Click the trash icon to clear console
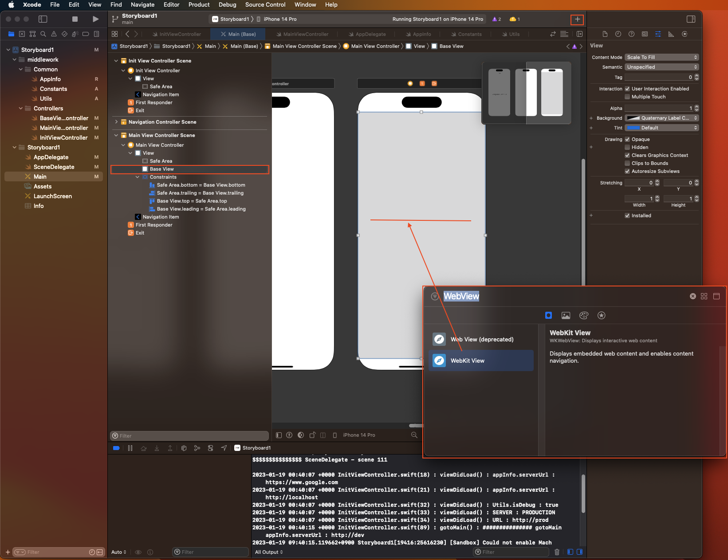 pos(557,552)
